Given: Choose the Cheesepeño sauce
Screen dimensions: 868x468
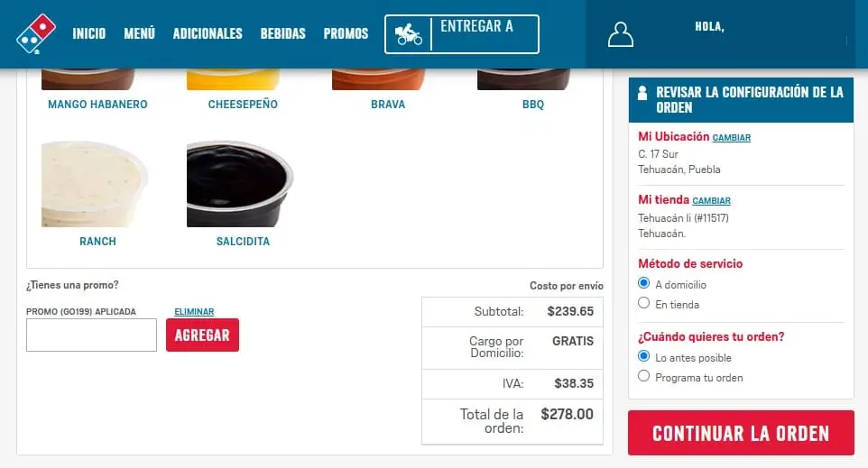Looking at the screenshot, I should tap(243, 104).
